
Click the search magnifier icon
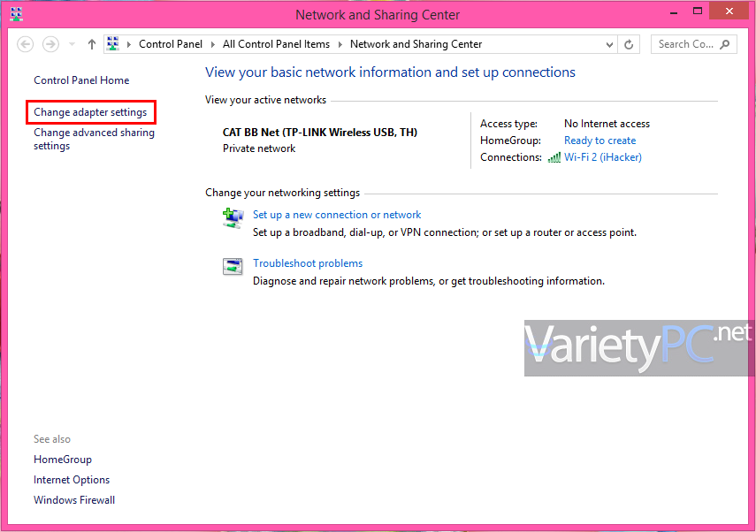pos(724,43)
